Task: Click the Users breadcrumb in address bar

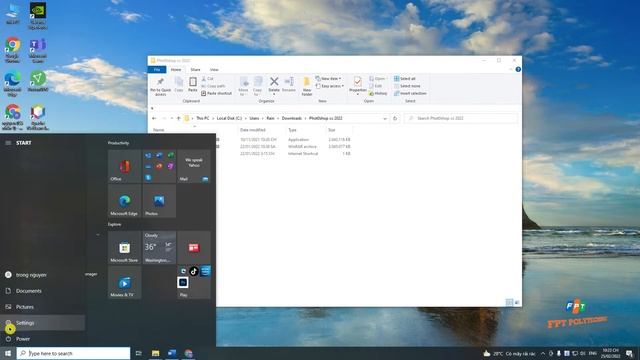Action: click(254, 118)
